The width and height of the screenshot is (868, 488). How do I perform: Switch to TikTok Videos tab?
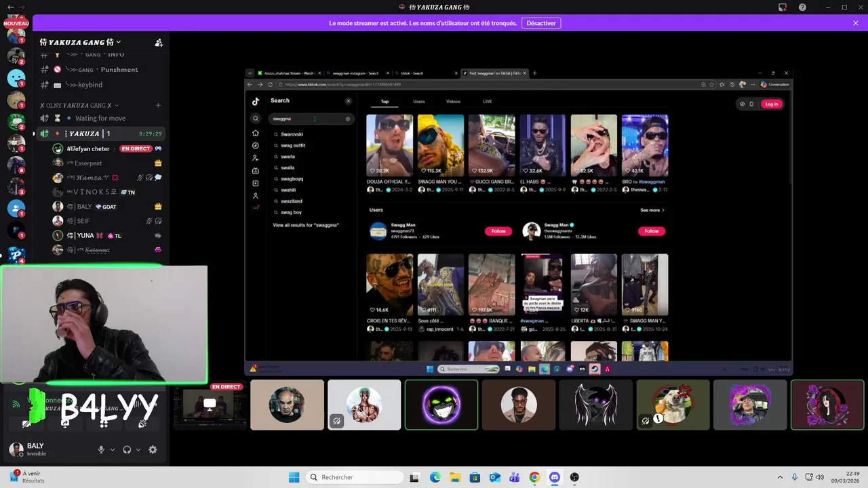point(453,102)
